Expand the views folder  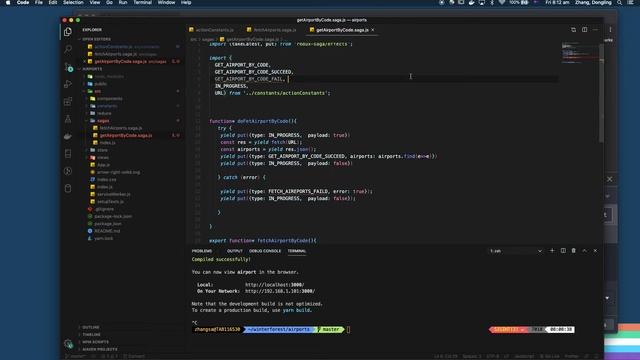(x=103, y=157)
